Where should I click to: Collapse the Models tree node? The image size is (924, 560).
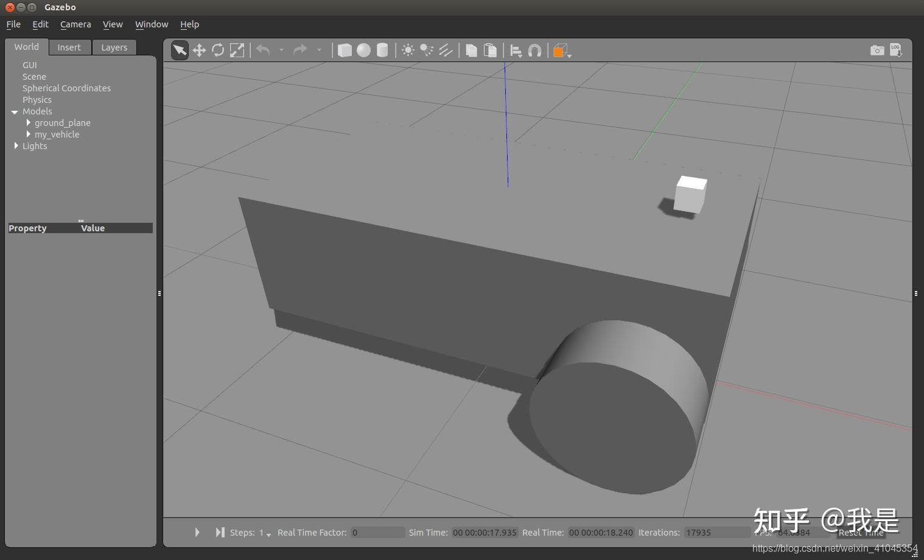15,112
